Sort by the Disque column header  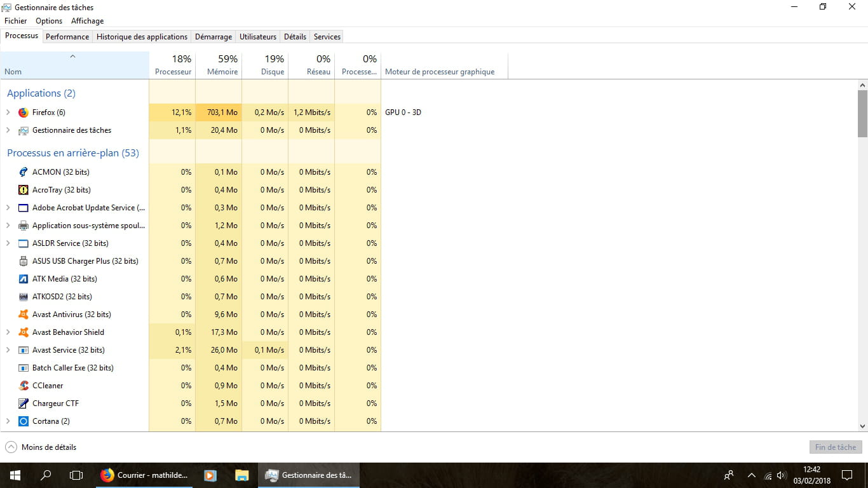coord(265,65)
